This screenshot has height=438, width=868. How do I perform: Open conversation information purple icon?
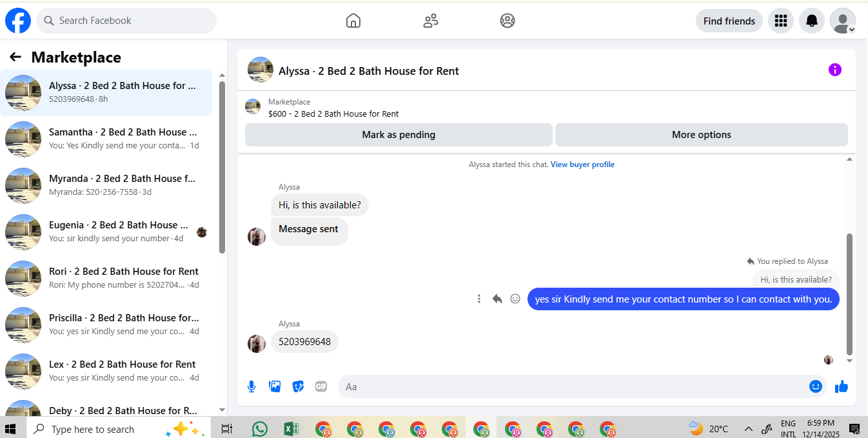pyautogui.click(x=835, y=70)
